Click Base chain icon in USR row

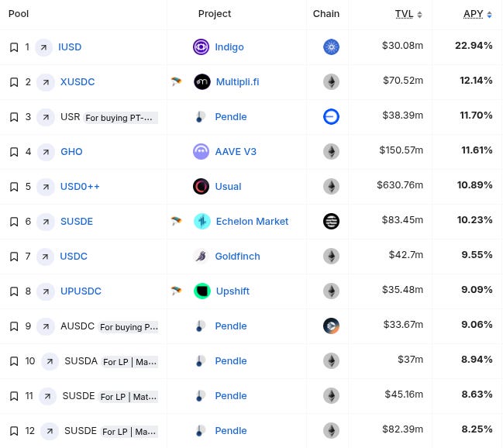tap(332, 116)
